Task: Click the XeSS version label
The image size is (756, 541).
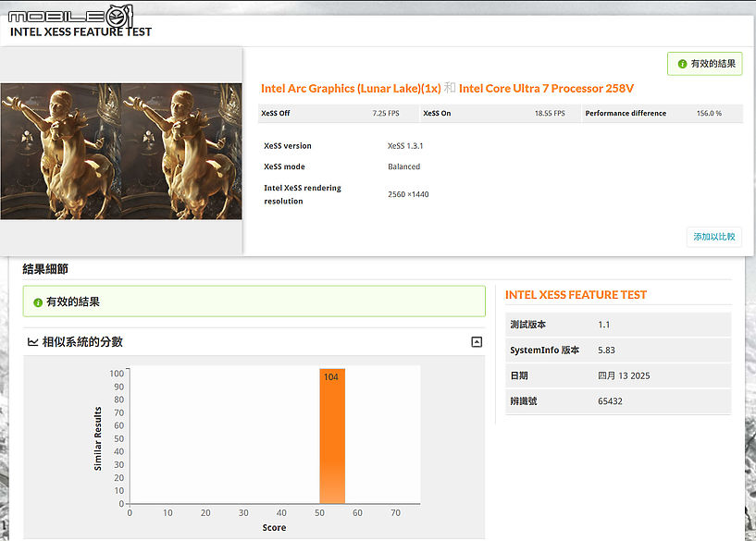Action: tap(288, 146)
